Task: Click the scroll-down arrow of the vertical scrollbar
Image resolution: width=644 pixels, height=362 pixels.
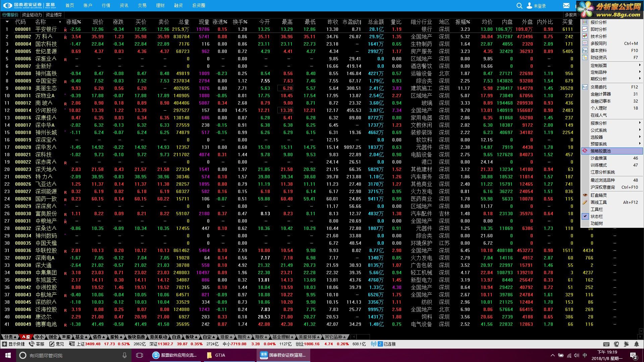Action: click(641, 331)
